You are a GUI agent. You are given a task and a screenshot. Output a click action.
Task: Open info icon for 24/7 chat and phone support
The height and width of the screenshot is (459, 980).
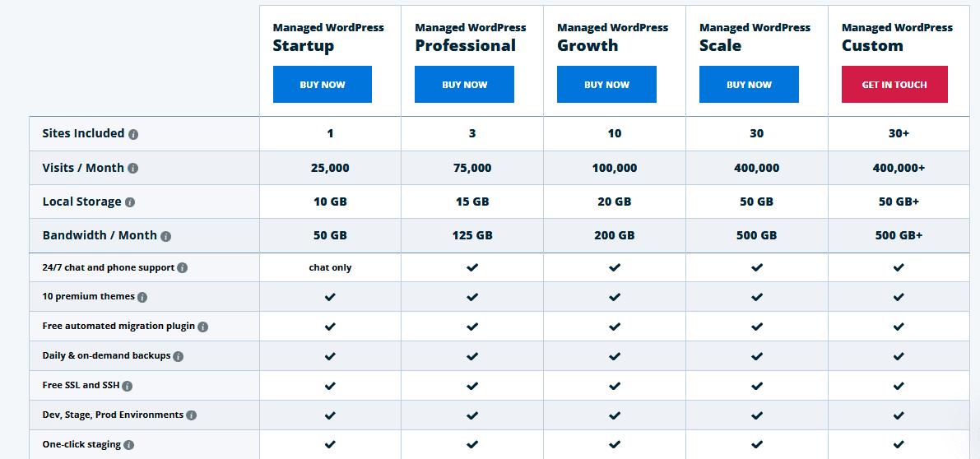(183, 268)
